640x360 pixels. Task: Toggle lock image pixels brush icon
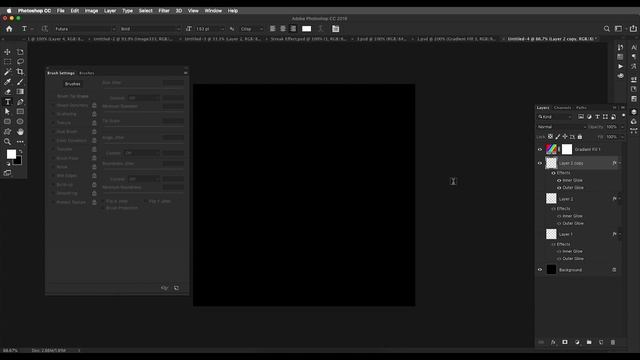[x=558, y=137]
